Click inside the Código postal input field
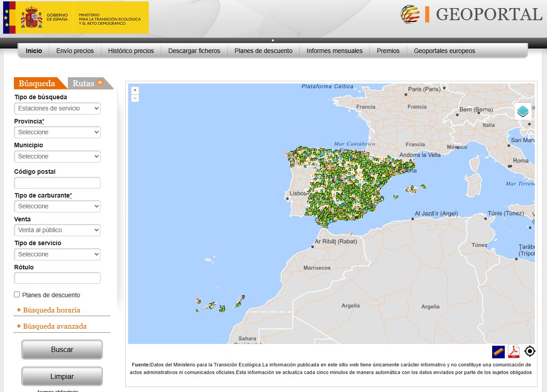Viewport: 547px width, 392px height. coord(57,183)
